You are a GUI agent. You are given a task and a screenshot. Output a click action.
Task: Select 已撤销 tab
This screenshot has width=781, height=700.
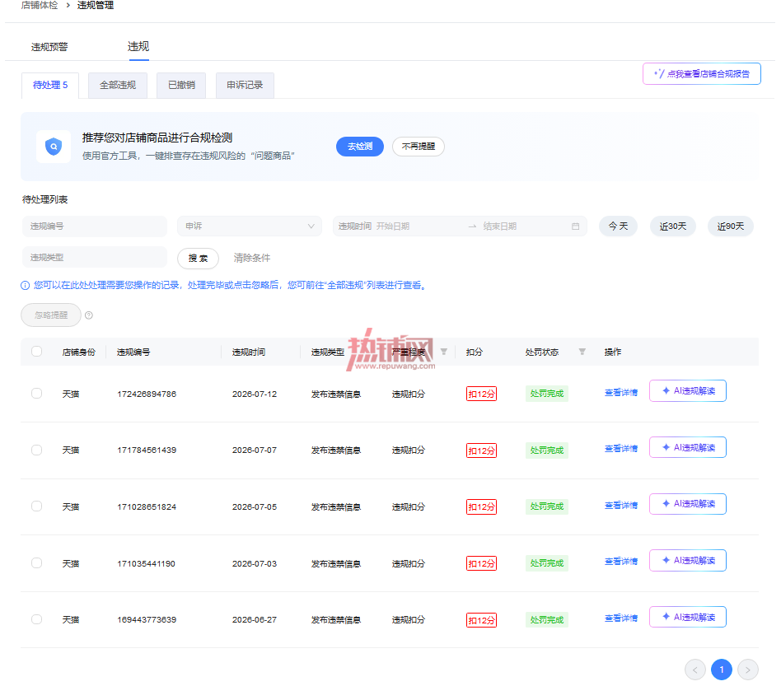pos(181,85)
